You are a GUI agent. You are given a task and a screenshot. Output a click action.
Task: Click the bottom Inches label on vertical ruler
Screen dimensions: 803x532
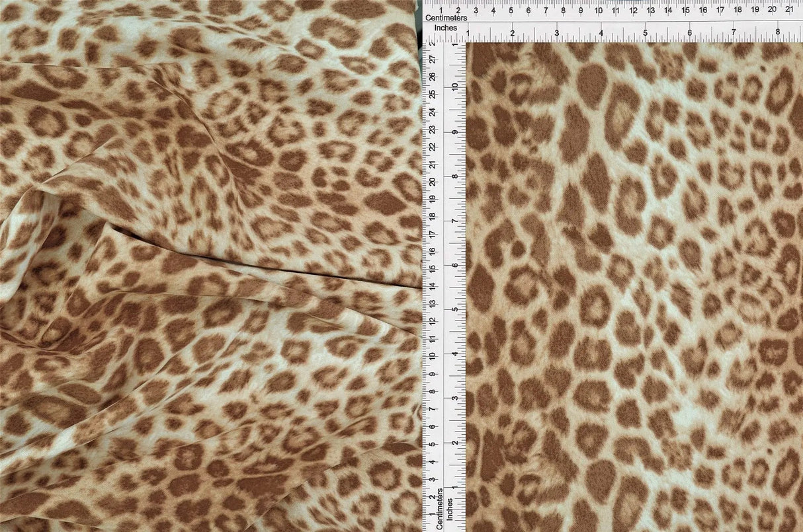(450, 510)
